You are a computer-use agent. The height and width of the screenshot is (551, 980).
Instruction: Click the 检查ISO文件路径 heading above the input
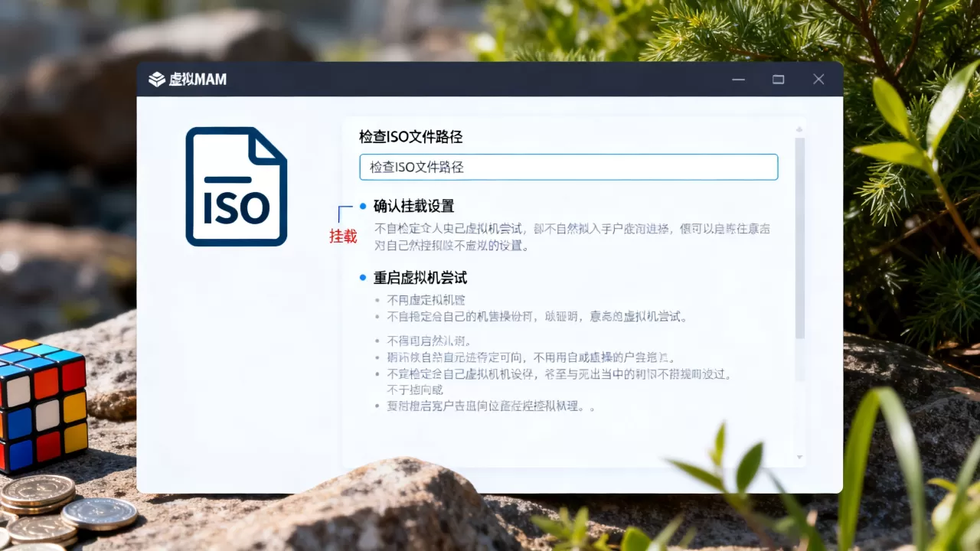(x=411, y=137)
